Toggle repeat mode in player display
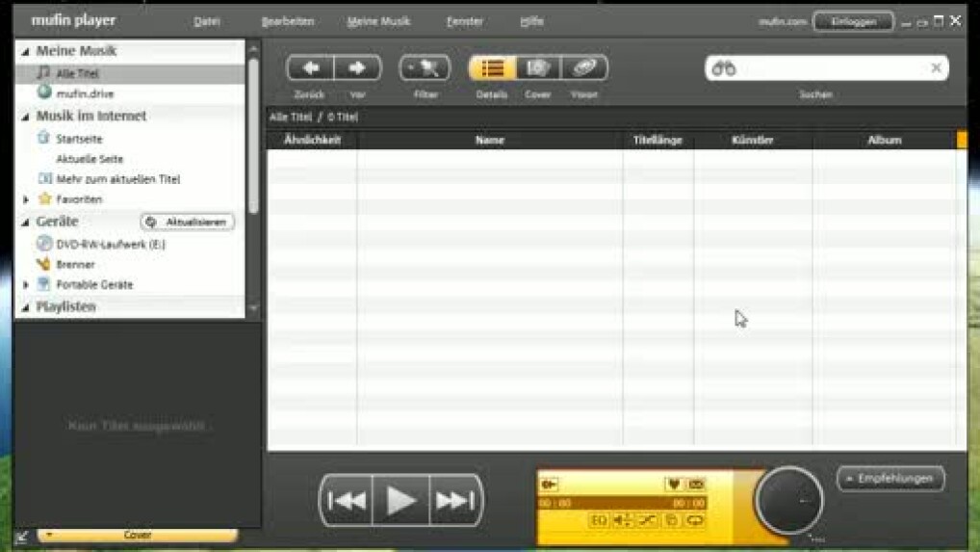The image size is (980, 552). [x=694, y=520]
